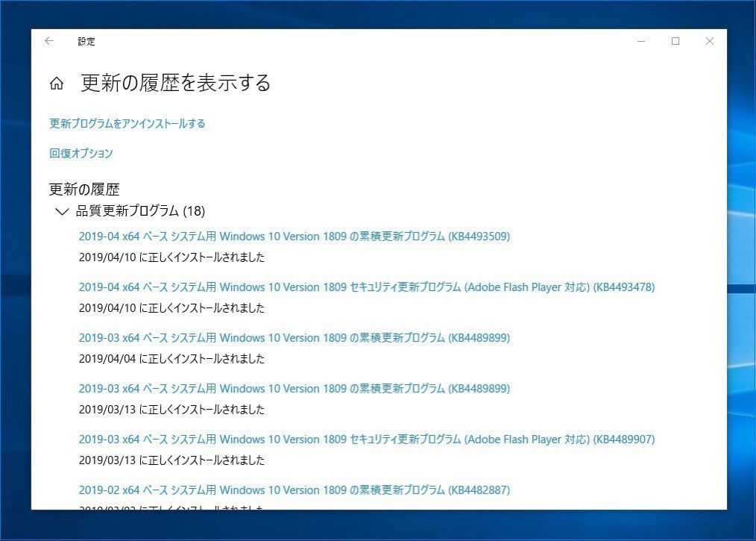Open KB4482887 cumulative update link
The width and height of the screenshot is (756, 541).
click(294, 490)
